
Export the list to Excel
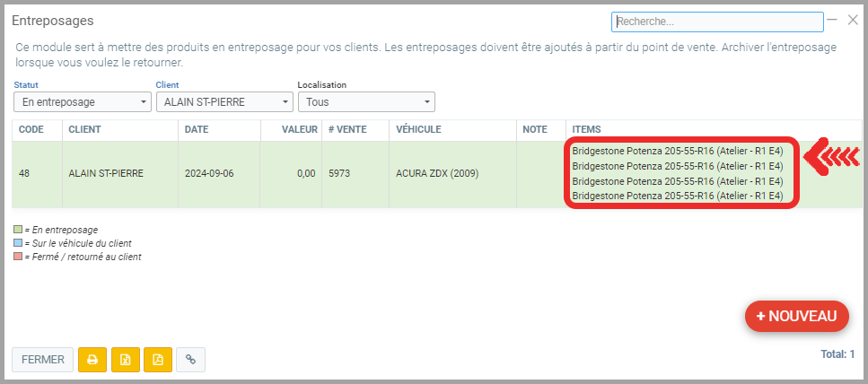126,360
